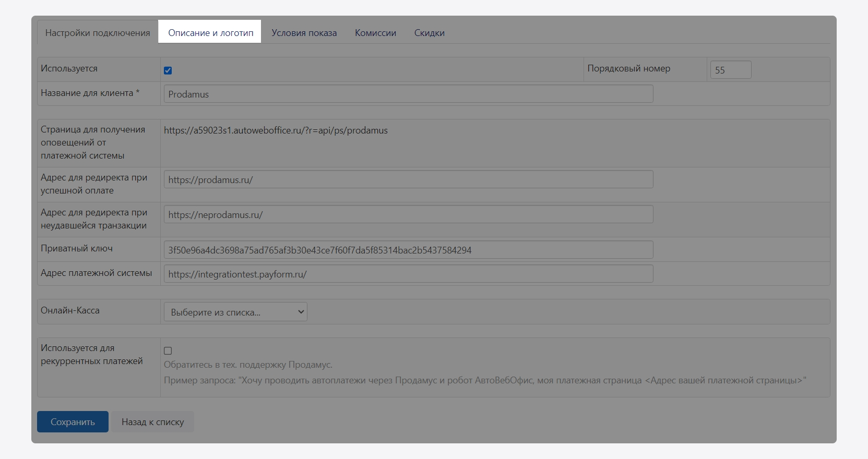Click the Назад к списку button
868x459 pixels.
pos(152,422)
